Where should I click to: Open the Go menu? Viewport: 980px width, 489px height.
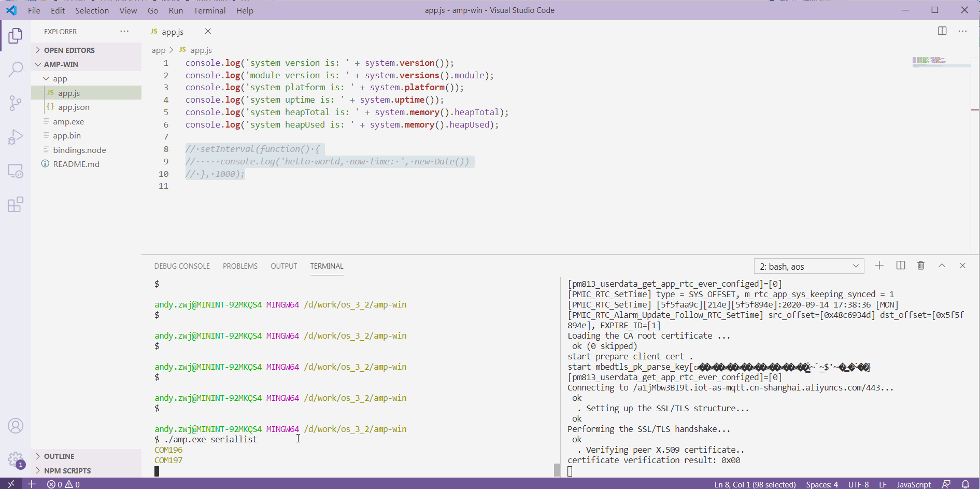[153, 10]
